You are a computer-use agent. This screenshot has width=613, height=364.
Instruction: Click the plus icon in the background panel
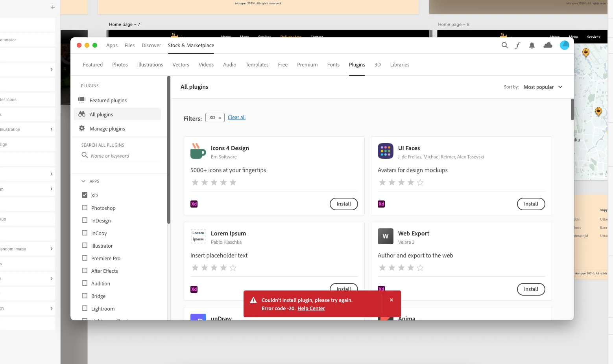53,7
